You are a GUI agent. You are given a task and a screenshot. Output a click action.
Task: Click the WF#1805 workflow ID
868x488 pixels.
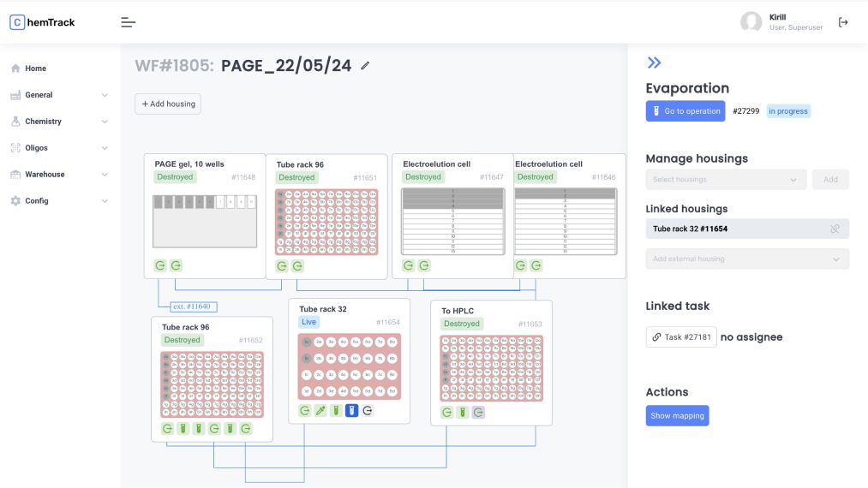tap(175, 66)
